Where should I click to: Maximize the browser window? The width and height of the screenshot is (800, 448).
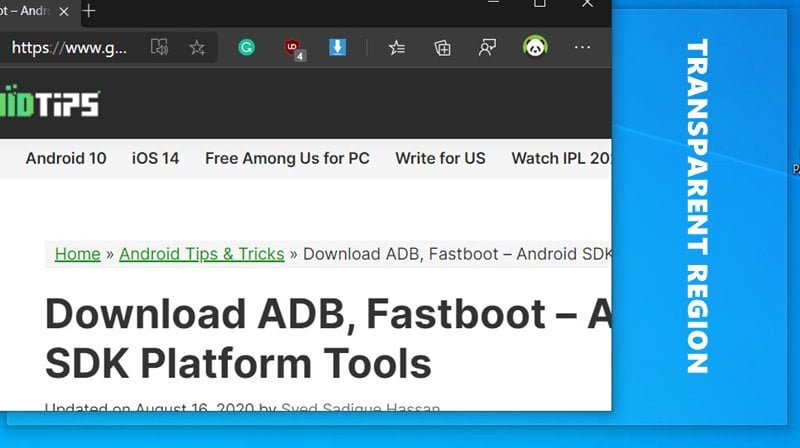(x=540, y=4)
